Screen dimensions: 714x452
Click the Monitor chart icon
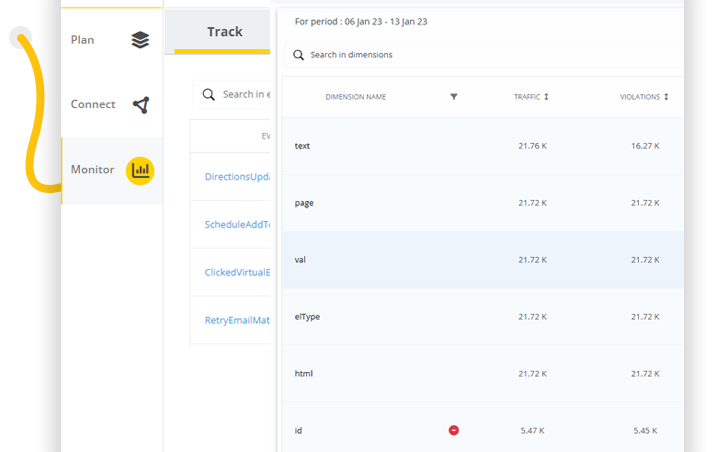pyautogui.click(x=140, y=170)
